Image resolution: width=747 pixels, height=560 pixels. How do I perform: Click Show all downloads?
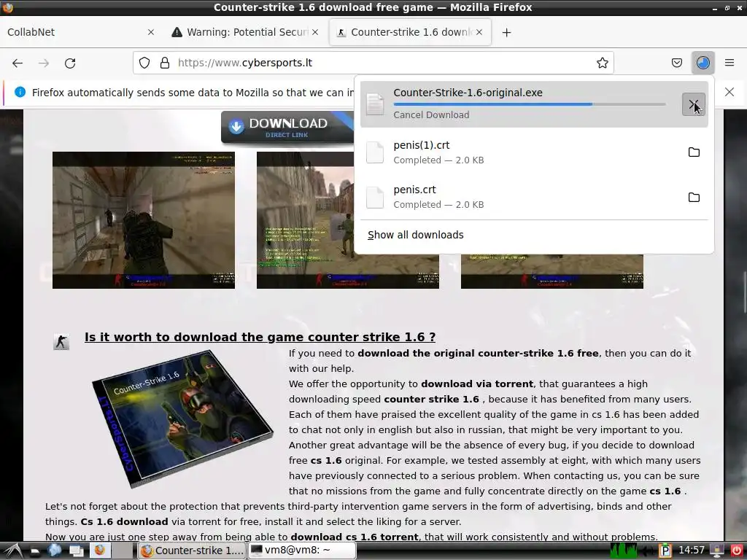pyautogui.click(x=415, y=235)
